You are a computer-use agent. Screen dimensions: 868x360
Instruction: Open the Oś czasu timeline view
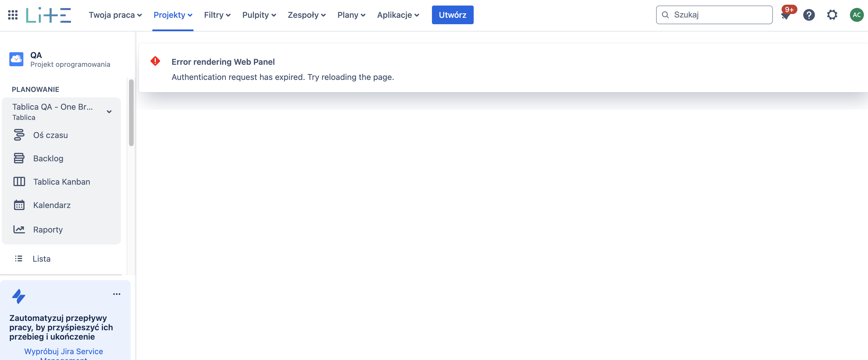pyautogui.click(x=50, y=135)
